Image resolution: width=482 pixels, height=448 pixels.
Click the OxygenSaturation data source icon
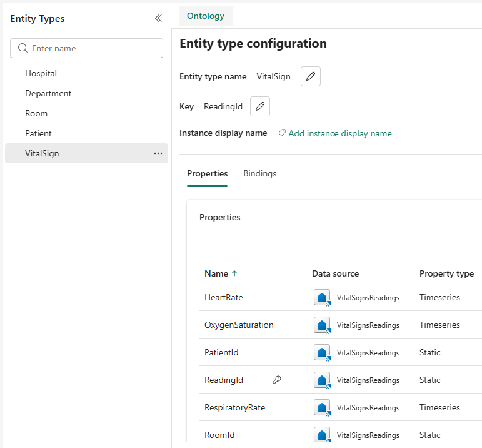click(x=322, y=325)
